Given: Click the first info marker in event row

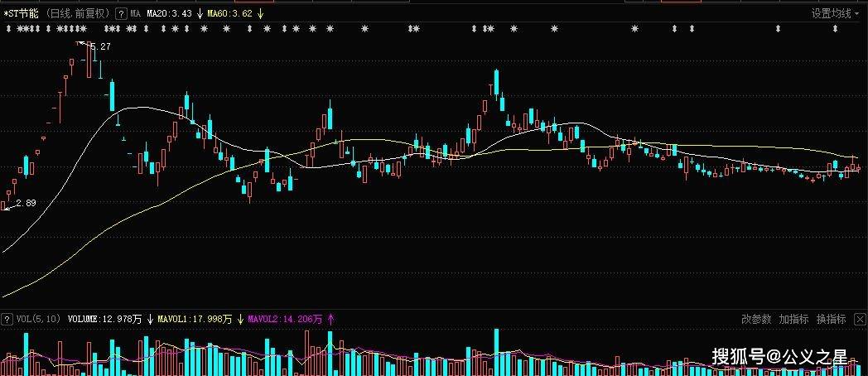Looking at the screenshot, I should pos(9,29).
